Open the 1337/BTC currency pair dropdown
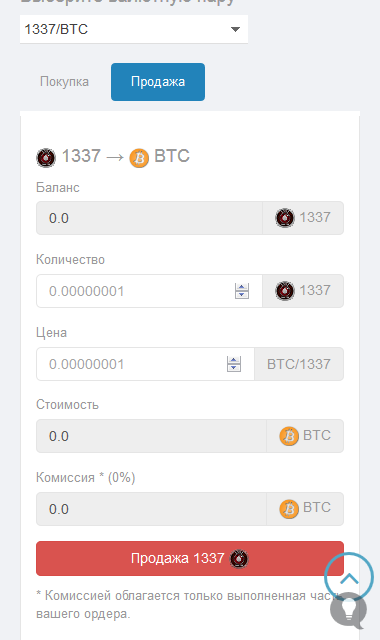The width and height of the screenshot is (380, 640). click(x=134, y=29)
